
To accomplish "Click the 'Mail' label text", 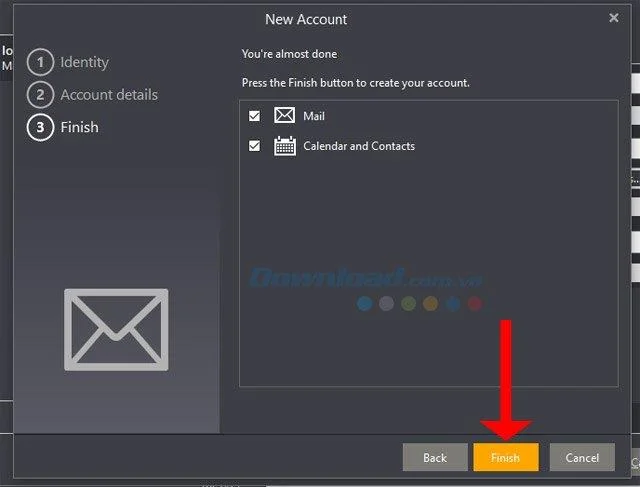I will coord(314,116).
